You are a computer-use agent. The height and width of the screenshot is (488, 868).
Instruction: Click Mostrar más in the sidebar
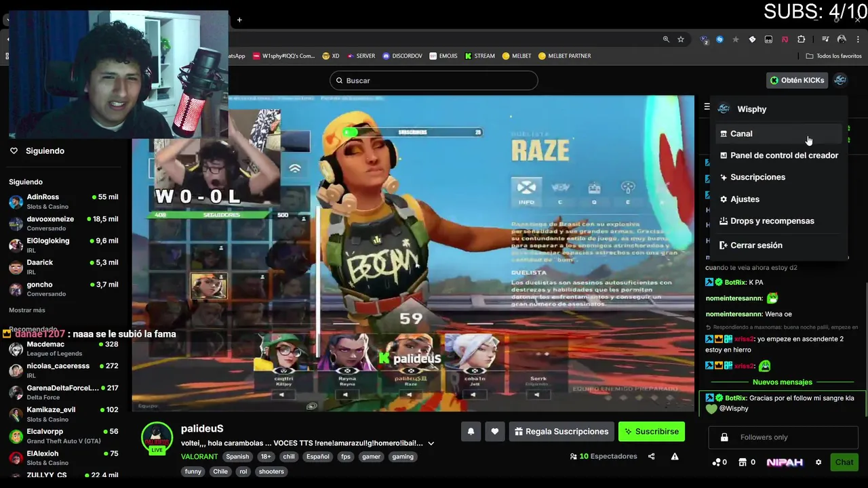27,310
